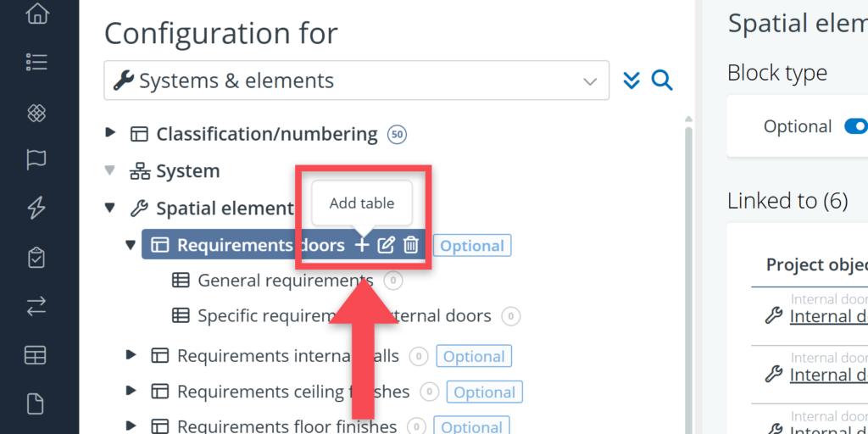Open the list icon in left sidebar
This screenshot has height=434, width=868.
point(36,62)
